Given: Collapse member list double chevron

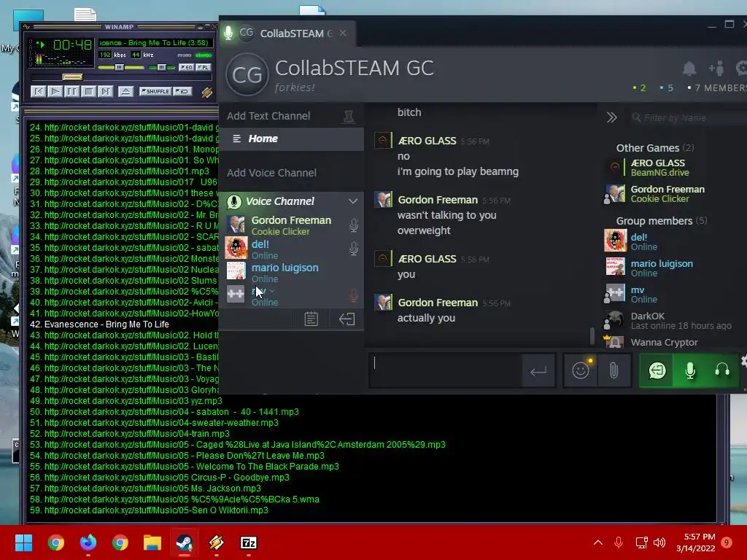Looking at the screenshot, I should tap(612, 117).
